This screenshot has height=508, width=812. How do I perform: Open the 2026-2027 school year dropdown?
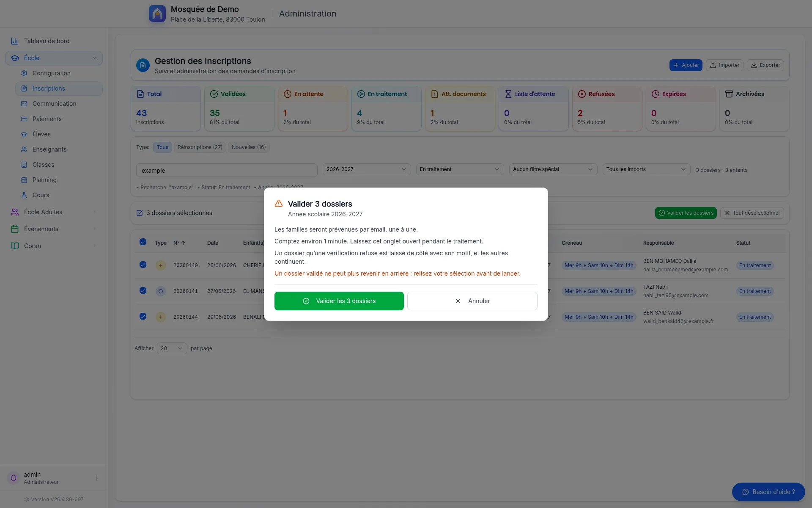(367, 169)
